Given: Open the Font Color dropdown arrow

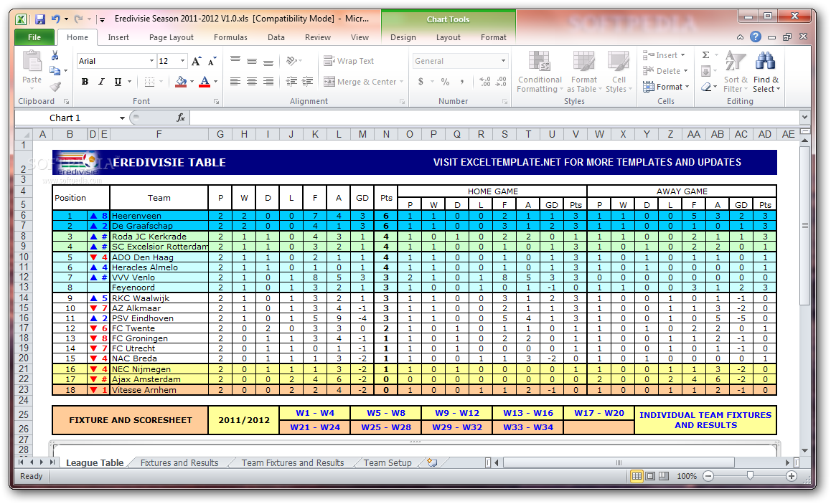Looking at the screenshot, I should [x=215, y=82].
